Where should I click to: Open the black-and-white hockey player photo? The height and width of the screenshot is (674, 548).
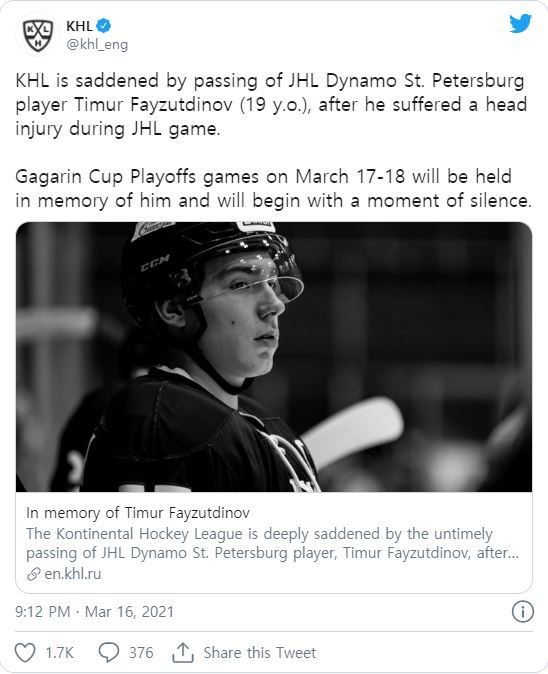click(274, 357)
